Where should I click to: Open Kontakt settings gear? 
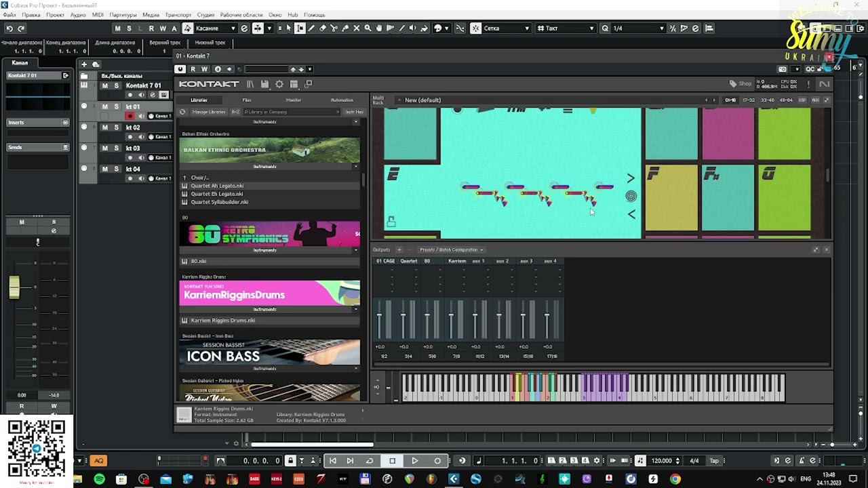(x=279, y=84)
